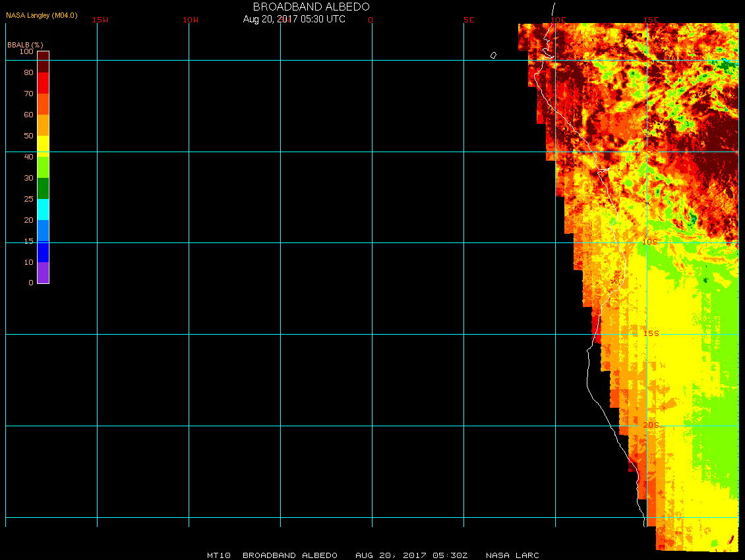This screenshot has height=560, width=745.
Task: Click the NASA Langley (M04.0) label
Action: pyautogui.click(x=42, y=15)
